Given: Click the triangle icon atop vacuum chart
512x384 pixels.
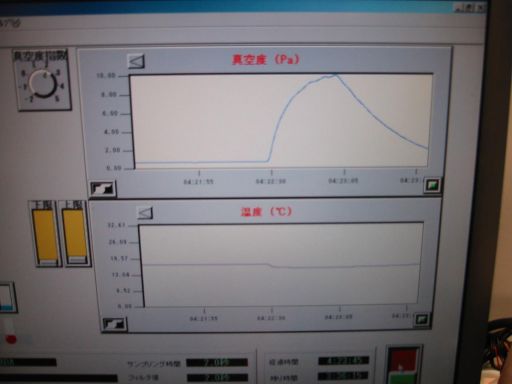Looking at the screenshot, I should (x=136, y=61).
